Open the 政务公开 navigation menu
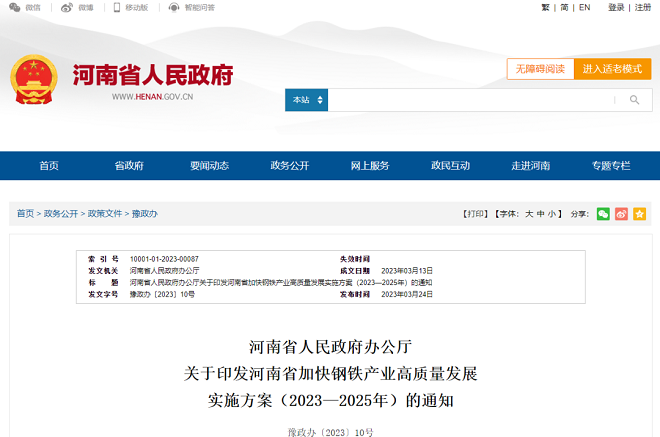This screenshot has width=660, height=437. [290, 166]
